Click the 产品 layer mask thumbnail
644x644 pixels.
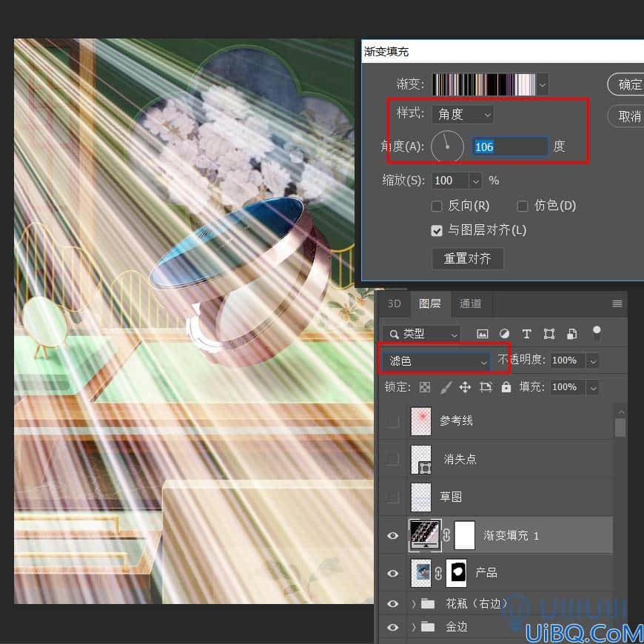tap(456, 573)
